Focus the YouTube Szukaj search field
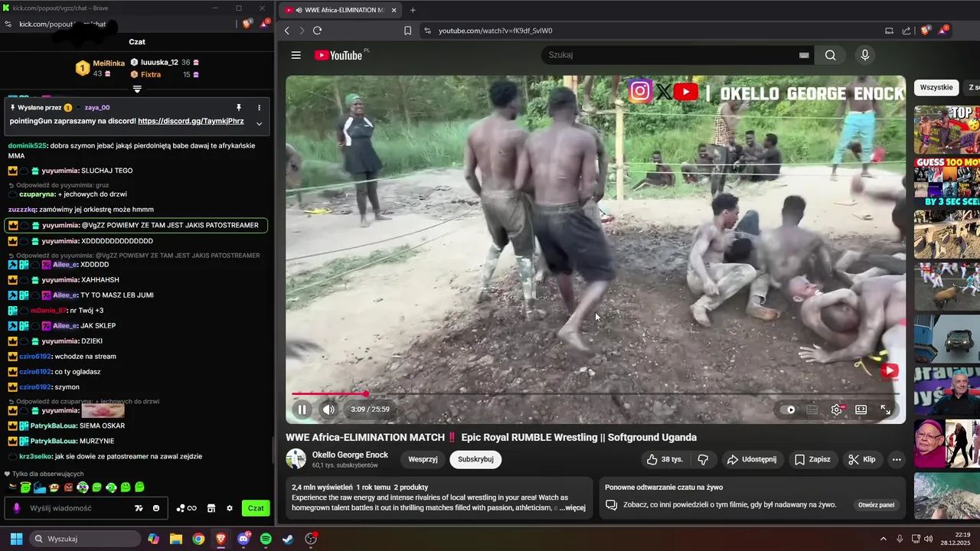The height and width of the screenshot is (551, 980). tap(671, 55)
